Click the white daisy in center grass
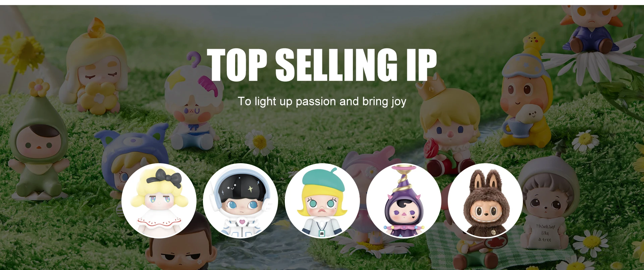644x270 pixels. (259, 142)
